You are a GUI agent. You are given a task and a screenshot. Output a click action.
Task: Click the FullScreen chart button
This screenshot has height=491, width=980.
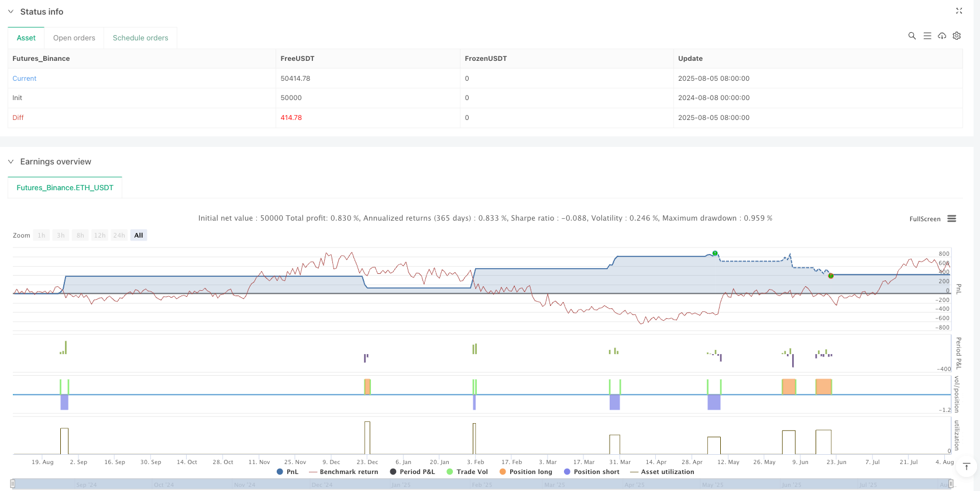click(x=924, y=219)
